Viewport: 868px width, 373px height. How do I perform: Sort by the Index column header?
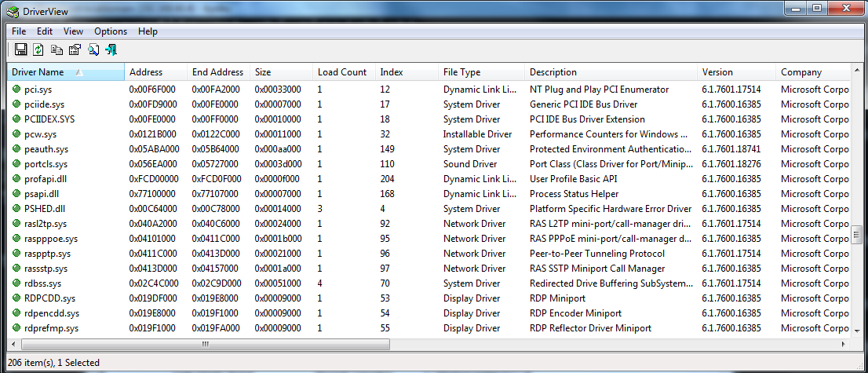[x=407, y=72]
